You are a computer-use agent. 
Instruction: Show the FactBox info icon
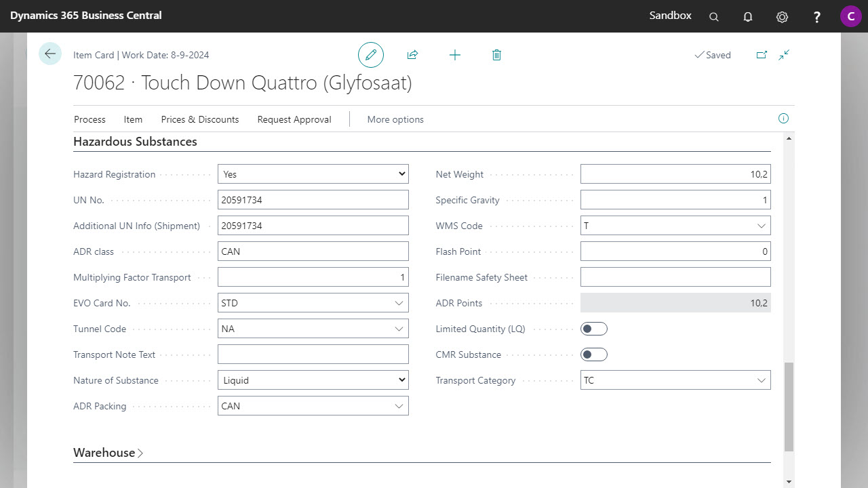click(x=783, y=119)
